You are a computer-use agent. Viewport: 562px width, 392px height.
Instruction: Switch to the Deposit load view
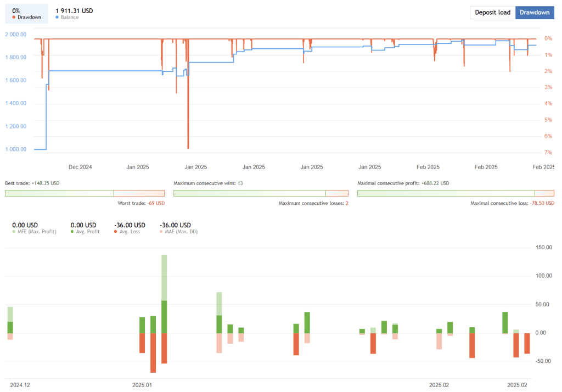click(492, 12)
